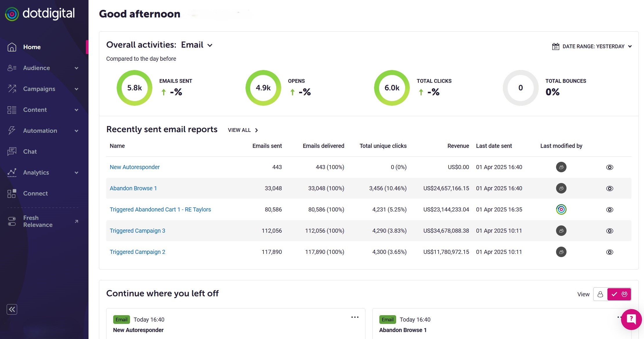Screen dimensions: 644x339
Task: Open the Chat sidebar icon
Action: click(x=12, y=152)
